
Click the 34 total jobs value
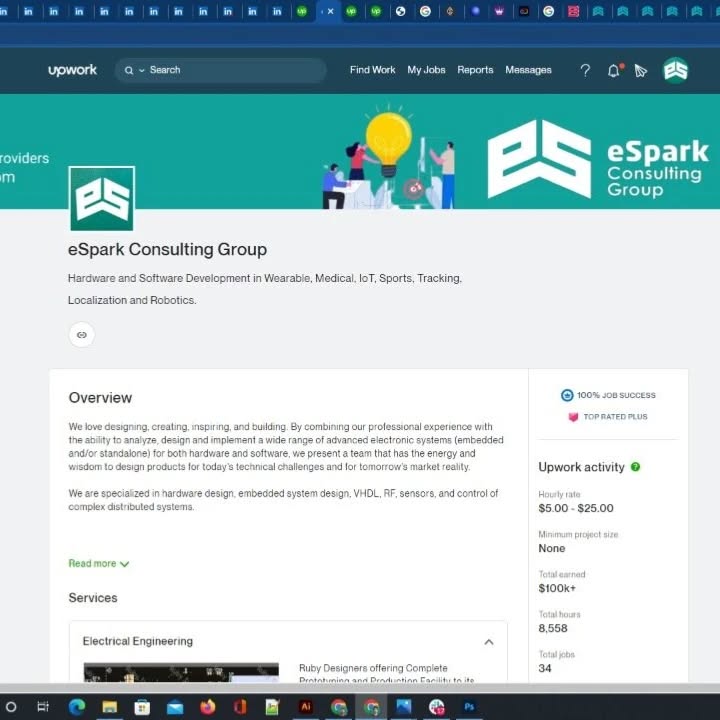(545, 668)
